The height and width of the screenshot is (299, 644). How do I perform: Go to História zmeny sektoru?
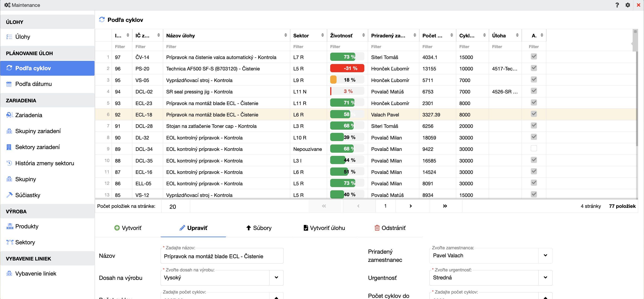click(44, 163)
